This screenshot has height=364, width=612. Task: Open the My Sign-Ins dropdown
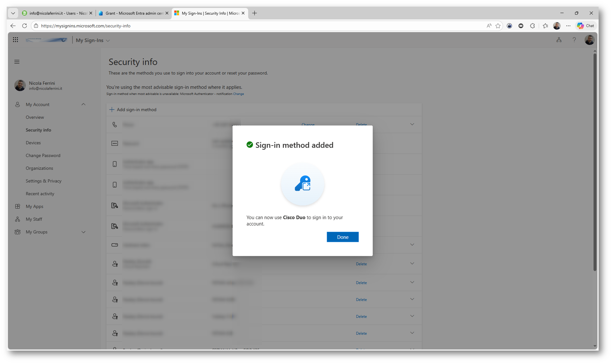point(93,40)
